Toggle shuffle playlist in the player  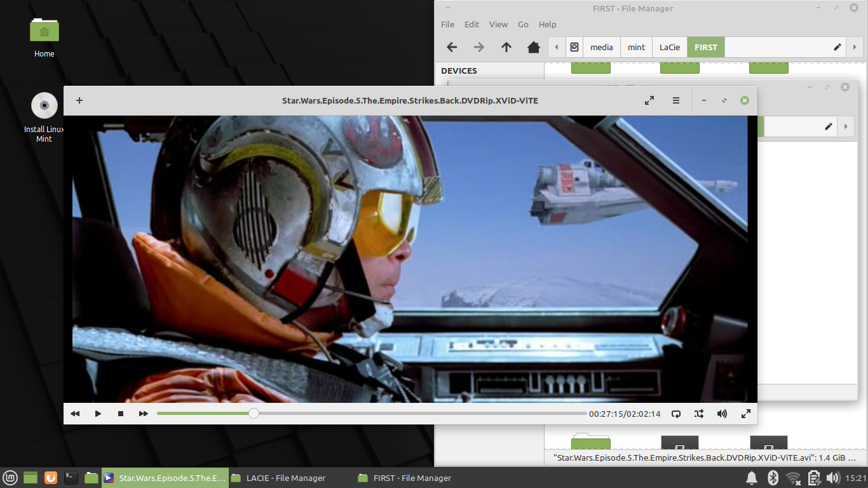click(699, 414)
